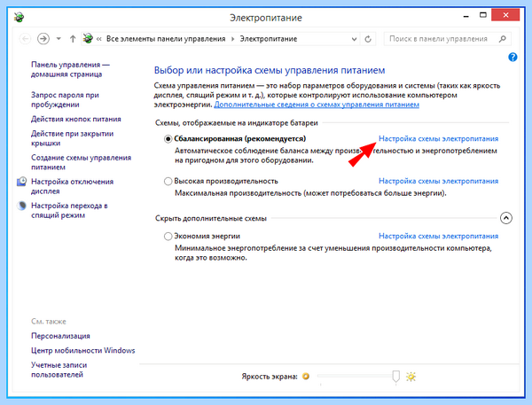Select the Сбалансированная power plan
The height and width of the screenshot is (405, 532).
[x=168, y=139]
